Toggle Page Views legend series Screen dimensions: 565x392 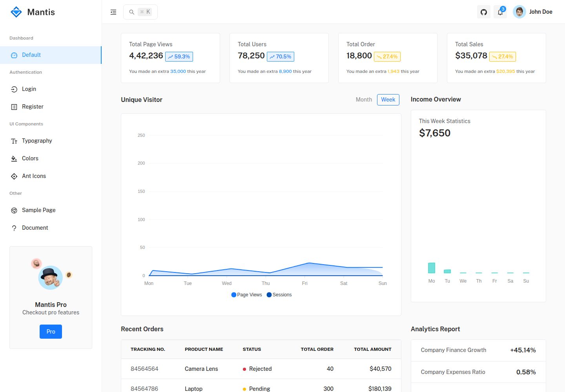(x=247, y=295)
